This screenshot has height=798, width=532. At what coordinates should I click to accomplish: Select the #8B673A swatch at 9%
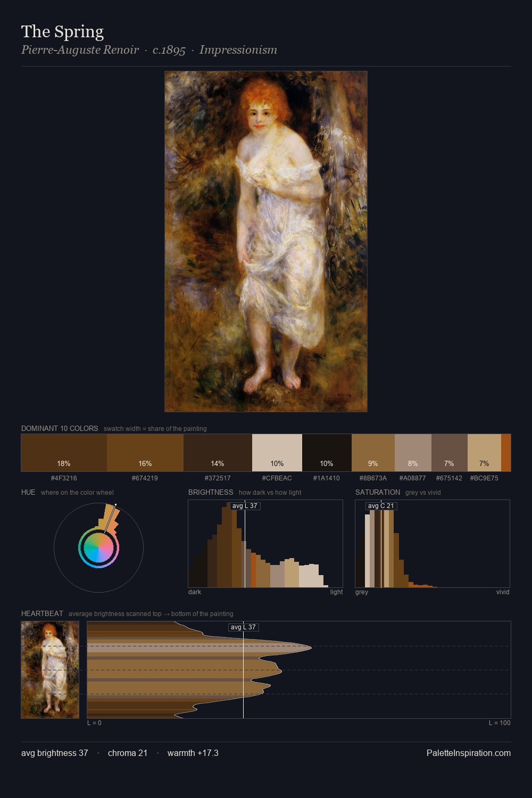(373, 453)
